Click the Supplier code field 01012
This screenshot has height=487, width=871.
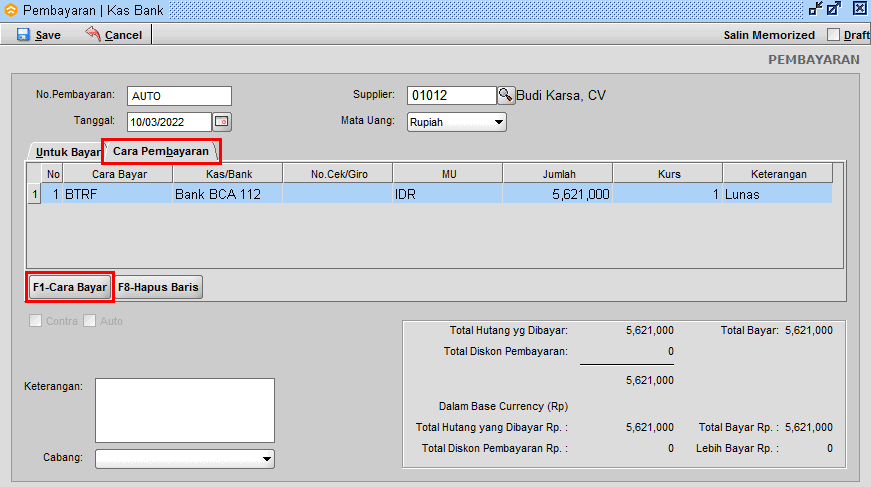pyautogui.click(x=452, y=95)
